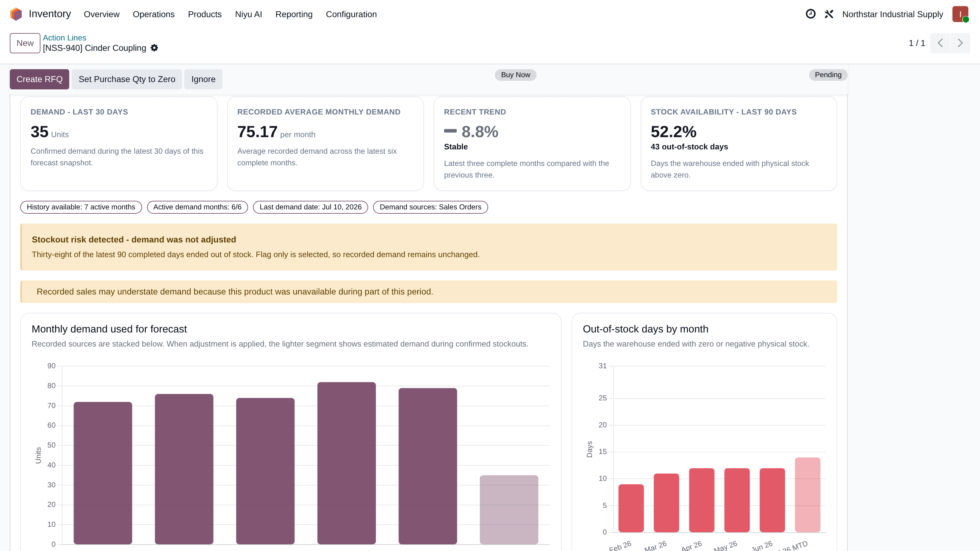Viewport: 980px width, 551px height.
Task: Click Create RFQ button
Action: 40,79
